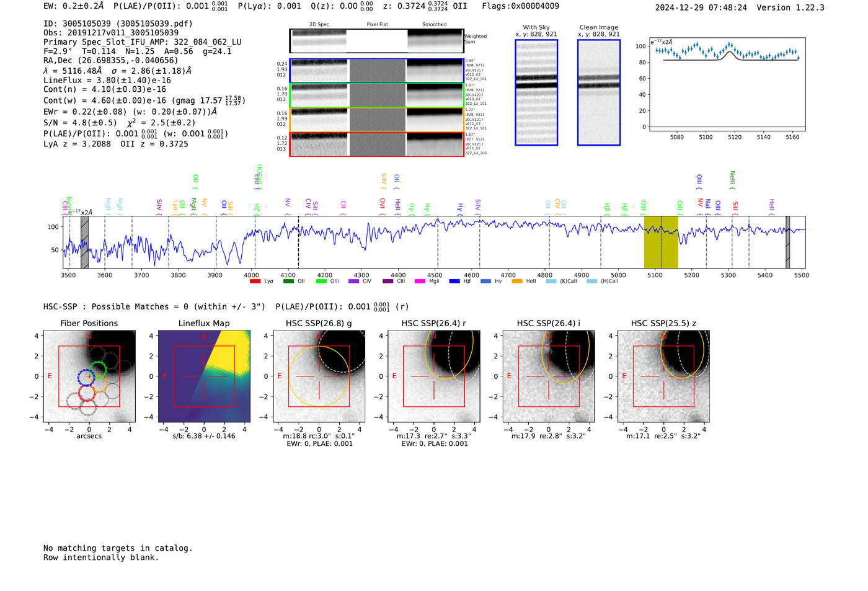Select the red-bordered 2D spectrum cutout
Screen dimensions: 868x591
[376, 144]
